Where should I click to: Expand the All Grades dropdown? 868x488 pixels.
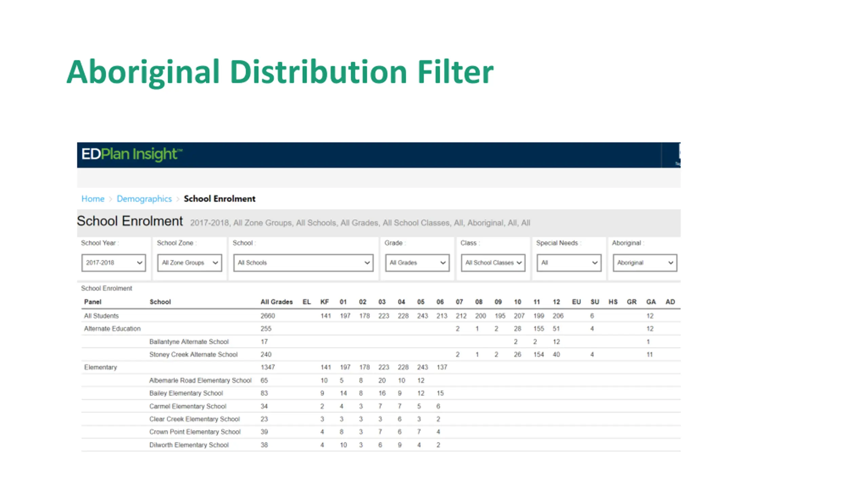click(417, 263)
